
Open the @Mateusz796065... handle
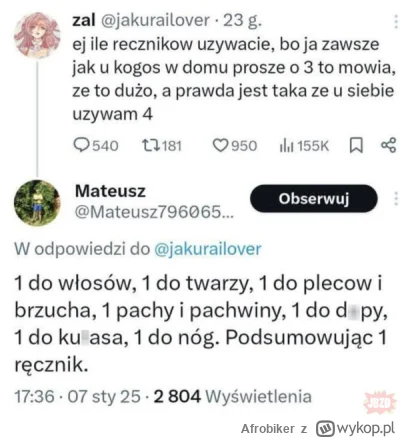tap(154, 212)
